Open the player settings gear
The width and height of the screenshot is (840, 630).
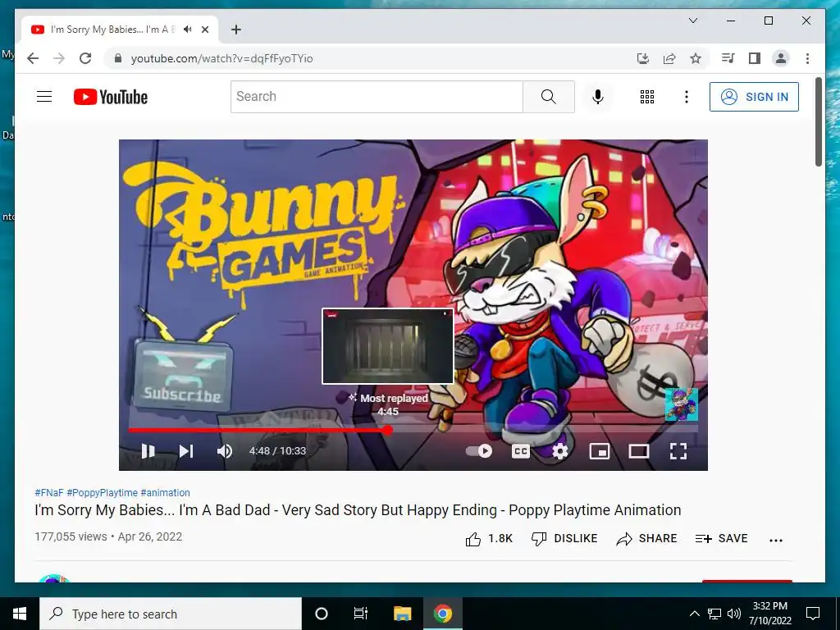click(x=559, y=451)
